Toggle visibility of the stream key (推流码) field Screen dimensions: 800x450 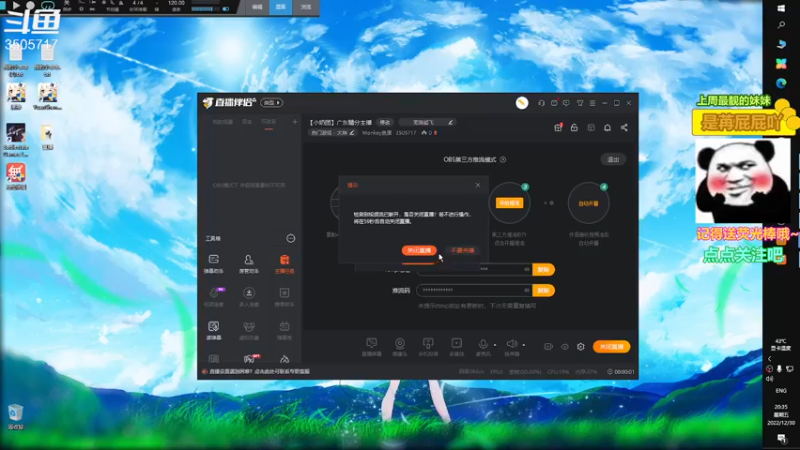point(527,290)
